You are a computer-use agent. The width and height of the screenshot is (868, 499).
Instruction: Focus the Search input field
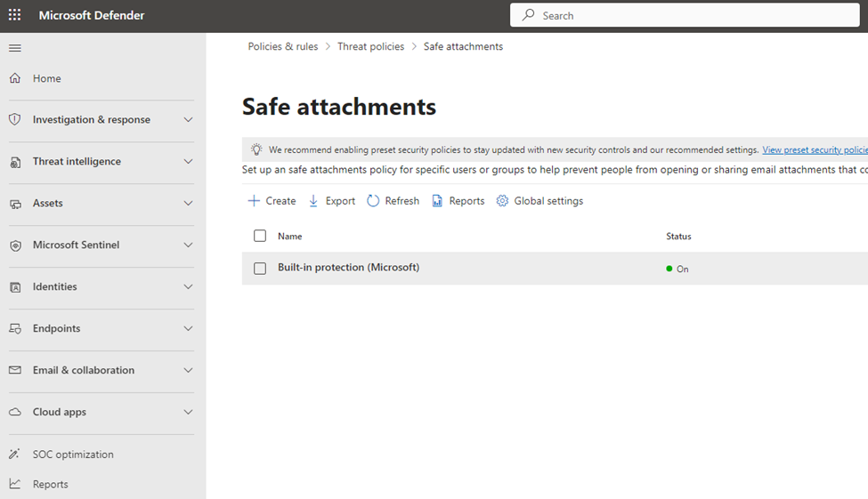point(685,15)
